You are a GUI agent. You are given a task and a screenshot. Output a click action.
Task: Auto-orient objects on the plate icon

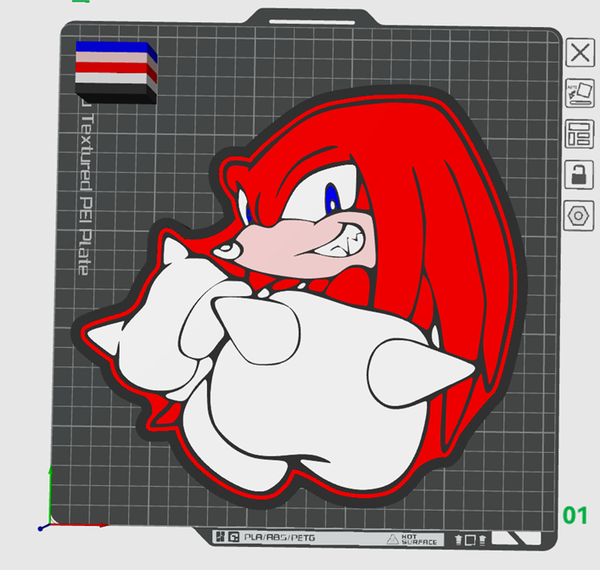(x=580, y=93)
